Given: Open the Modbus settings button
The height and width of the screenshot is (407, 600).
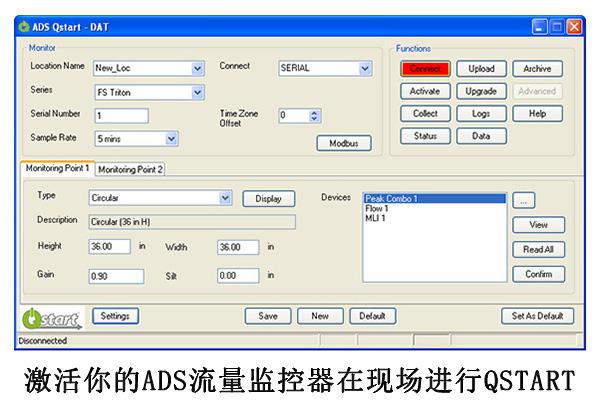Looking at the screenshot, I should 344,143.
